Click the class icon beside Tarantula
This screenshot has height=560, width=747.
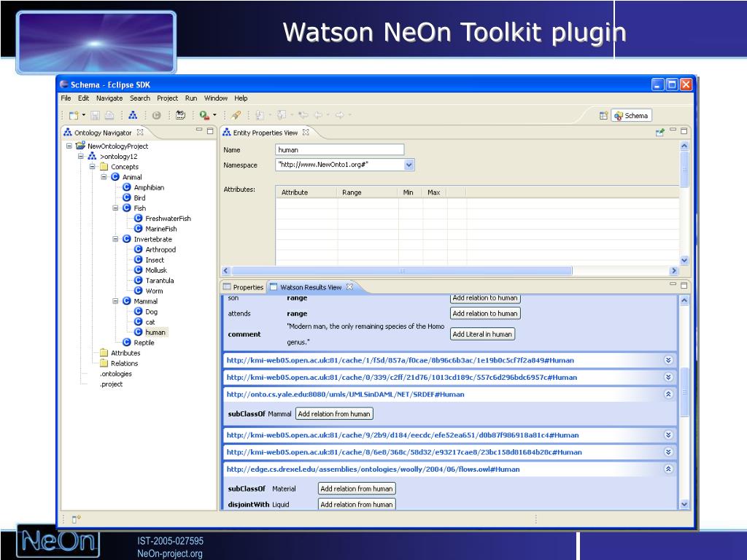[138, 281]
